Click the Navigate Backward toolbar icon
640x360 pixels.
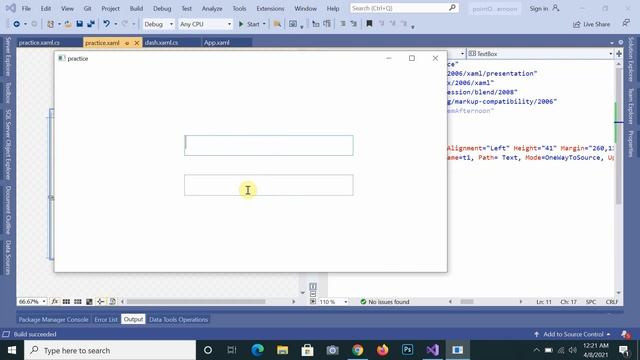(x=16, y=24)
